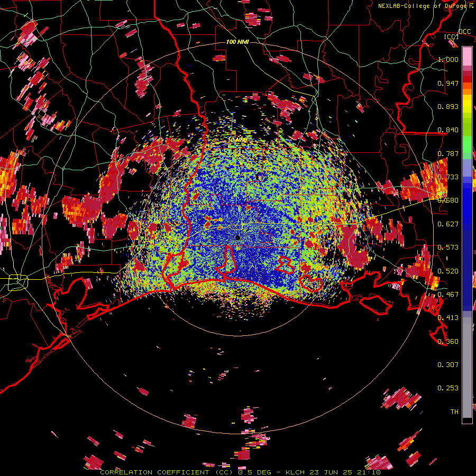Pick the gray low-value segment of the color bar
The width and height of the screenshot is (476, 476).
(x=467, y=370)
